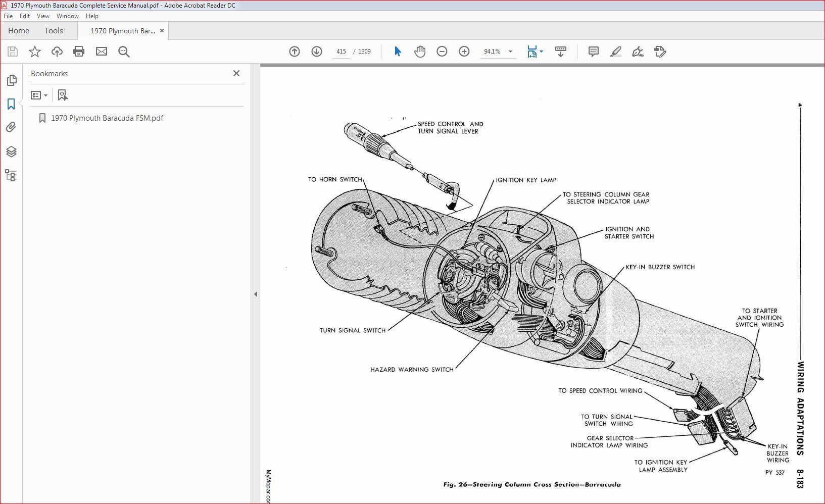Screen dimensions: 825x504
Task: Expand fit page options dropdown arrow
Action: 542,52
